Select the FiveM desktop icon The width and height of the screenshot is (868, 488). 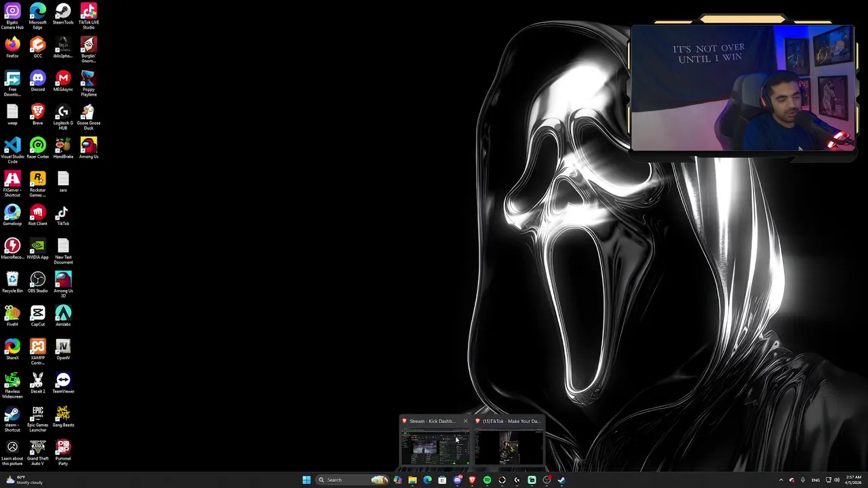12,316
